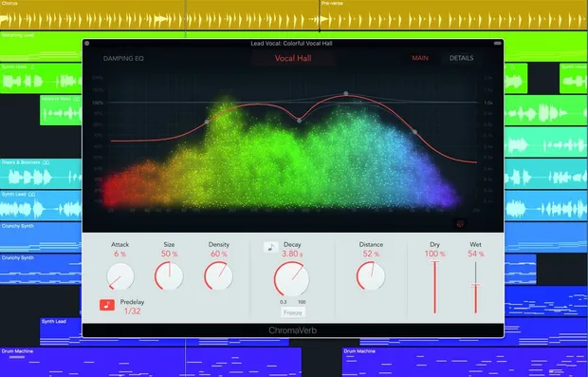Select the Pre-verse arrangement marker
588x377 pixels.
(453, 15)
